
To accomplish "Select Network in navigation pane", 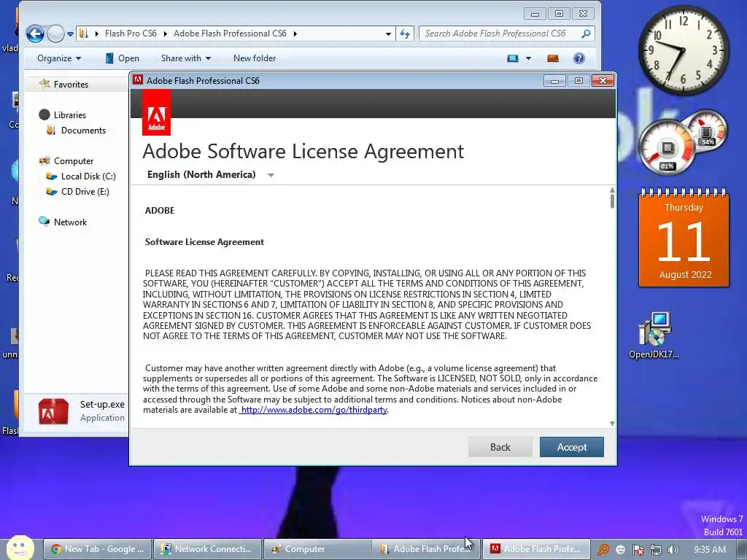I will (x=70, y=222).
